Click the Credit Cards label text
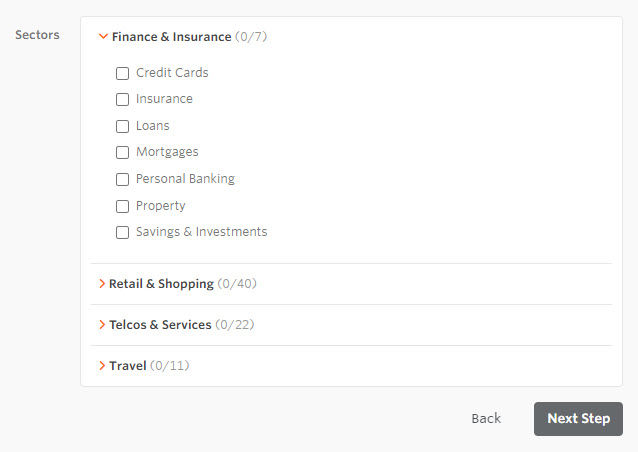This screenshot has width=638, height=452. tap(172, 73)
